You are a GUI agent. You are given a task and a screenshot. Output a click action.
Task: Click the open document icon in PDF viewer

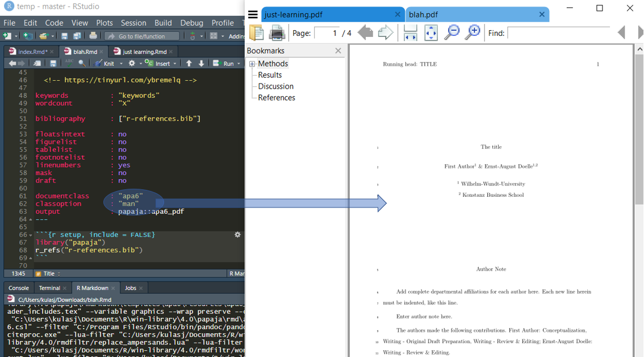(257, 32)
